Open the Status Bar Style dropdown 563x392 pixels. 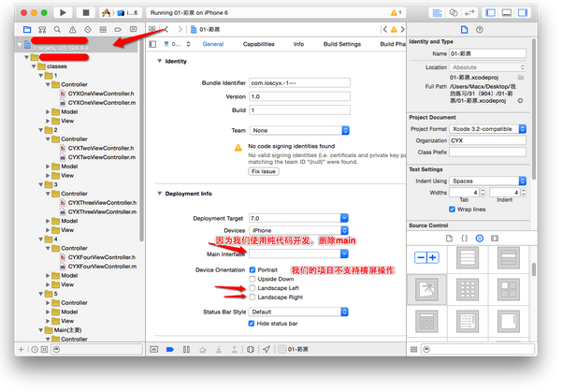298,312
